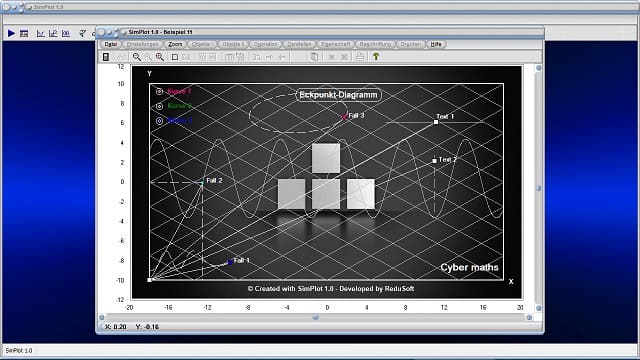
Task: Click the first greyed delete X icon
Action: (x=332, y=57)
